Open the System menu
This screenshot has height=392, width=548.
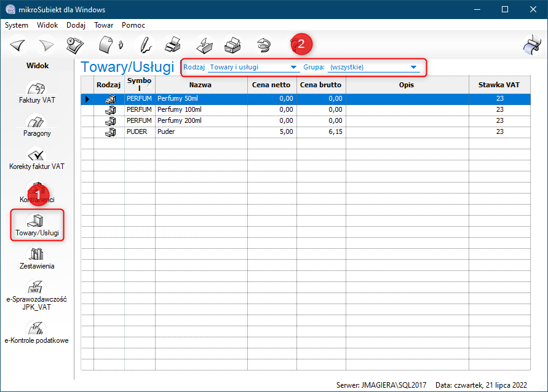click(17, 25)
